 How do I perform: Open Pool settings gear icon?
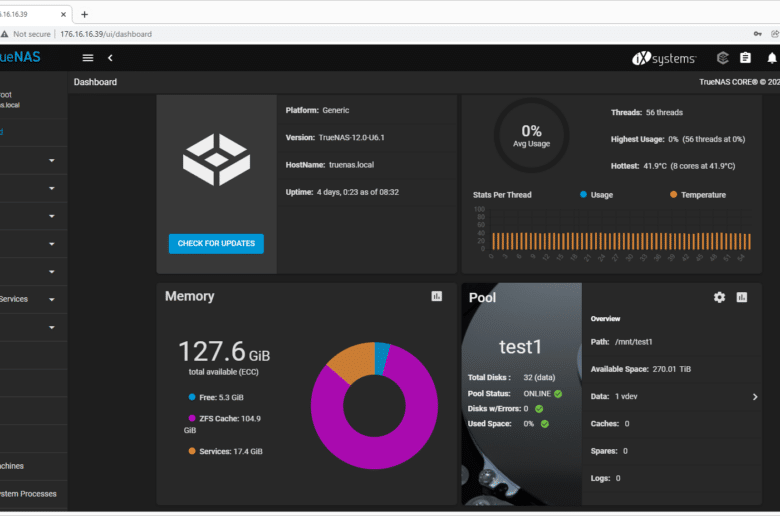(719, 298)
